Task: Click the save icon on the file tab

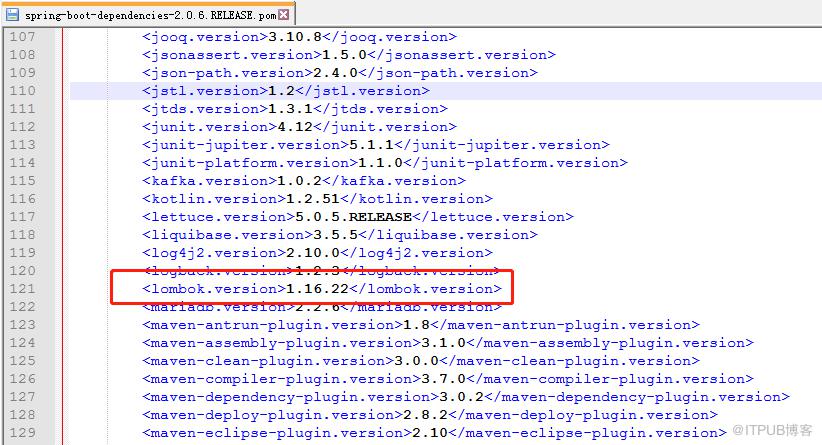Action: pyautogui.click(x=12, y=14)
